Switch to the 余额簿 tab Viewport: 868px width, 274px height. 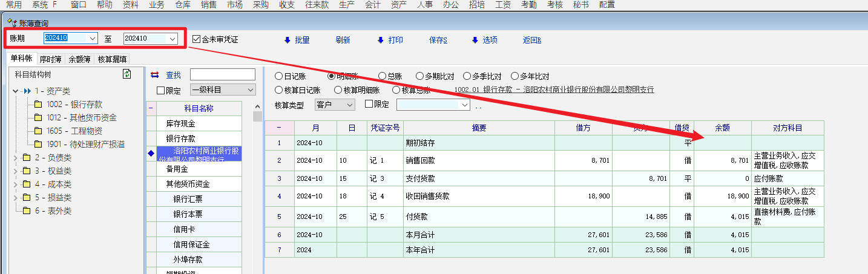point(79,59)
